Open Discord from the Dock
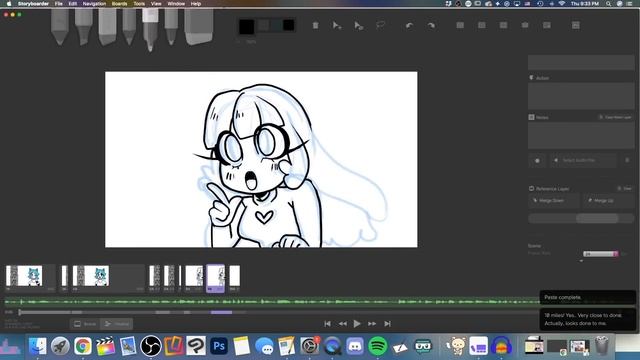 (x=355, y=346)
